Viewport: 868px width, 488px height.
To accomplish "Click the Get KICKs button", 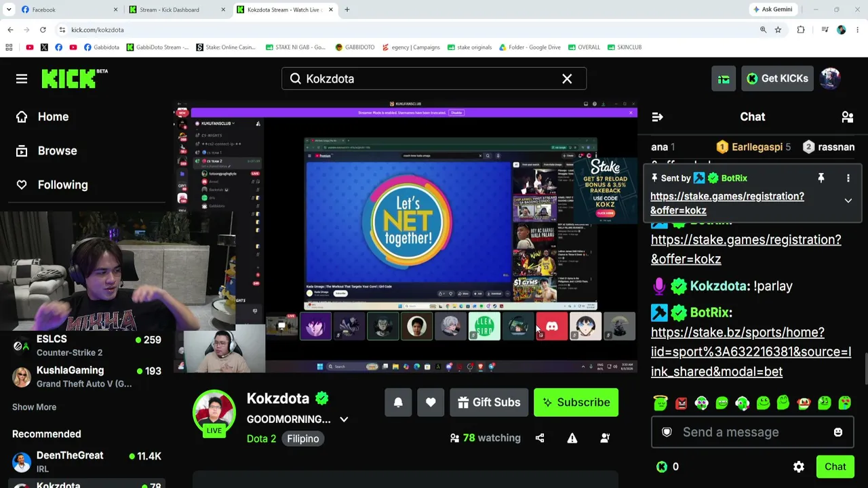I will tap(777, 79).
